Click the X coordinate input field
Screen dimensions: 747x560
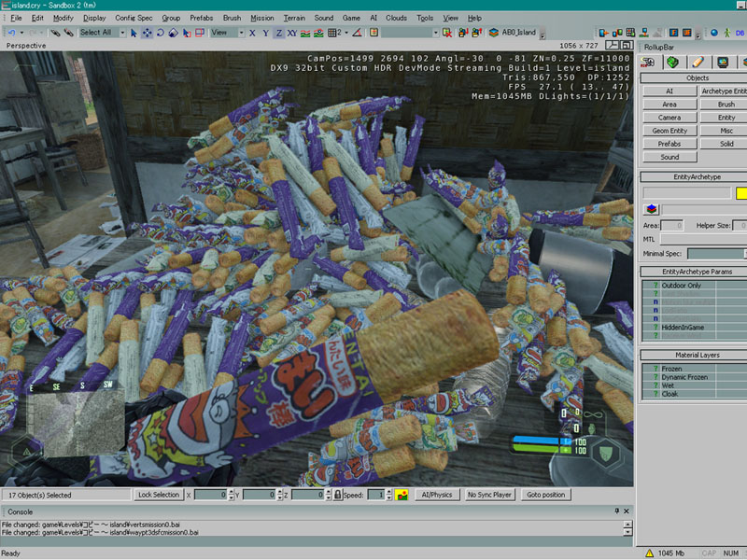(210, 496)
